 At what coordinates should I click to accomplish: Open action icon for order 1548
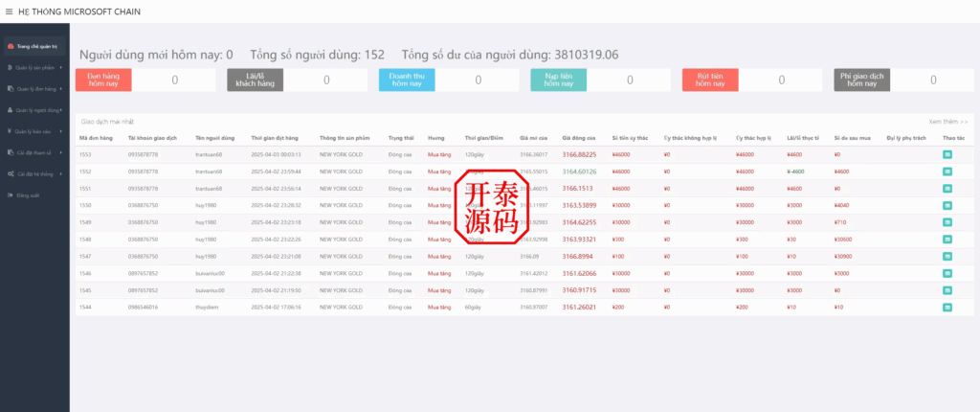tap(947, 240)
